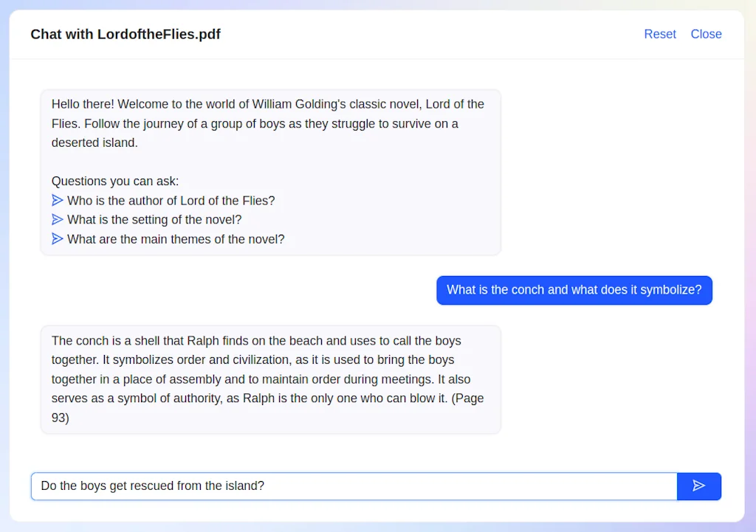Select suggested question about the author

coord(171,200)
